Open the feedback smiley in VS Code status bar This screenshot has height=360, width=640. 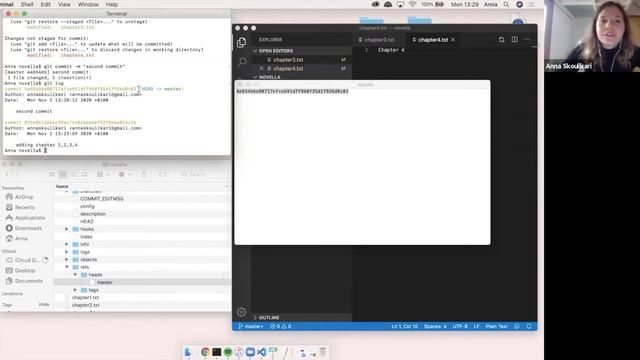coord(517,326)
